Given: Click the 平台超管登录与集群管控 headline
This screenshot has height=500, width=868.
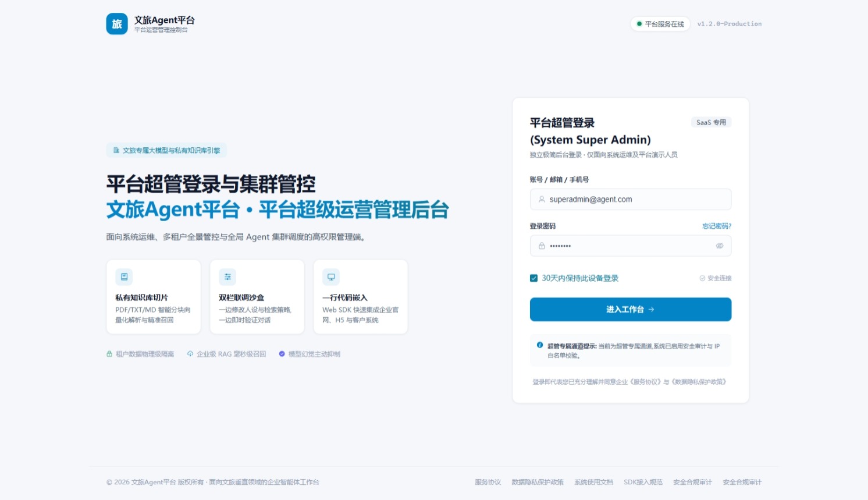Looking at the screenshot, I should pyautogui.click(x=211, y=185).
